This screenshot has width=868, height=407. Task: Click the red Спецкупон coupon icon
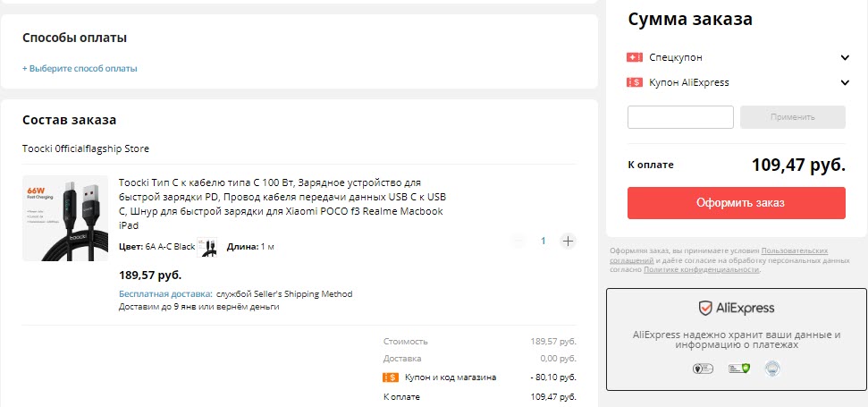click(x=635, y=58)
